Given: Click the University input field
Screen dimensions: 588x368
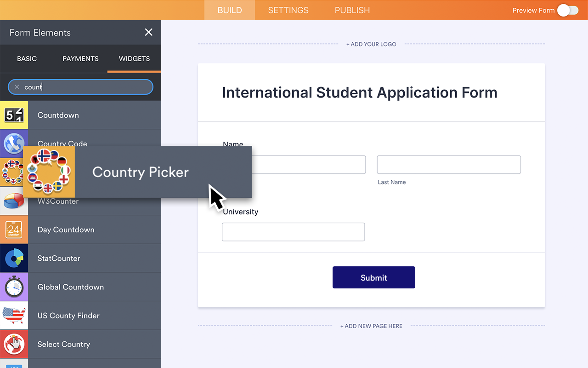Looking at the screenshot, I should 293,232.
